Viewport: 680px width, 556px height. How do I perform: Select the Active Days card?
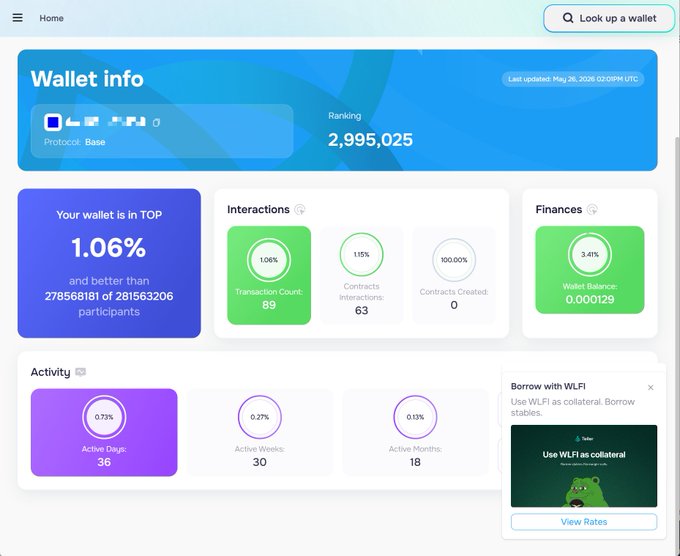point(104,432)
